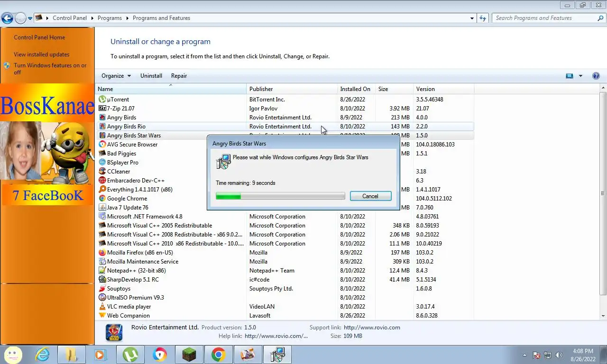The image size is (607, 364).
Task: Show hidden system tray icons
Action: pos(524,355)
